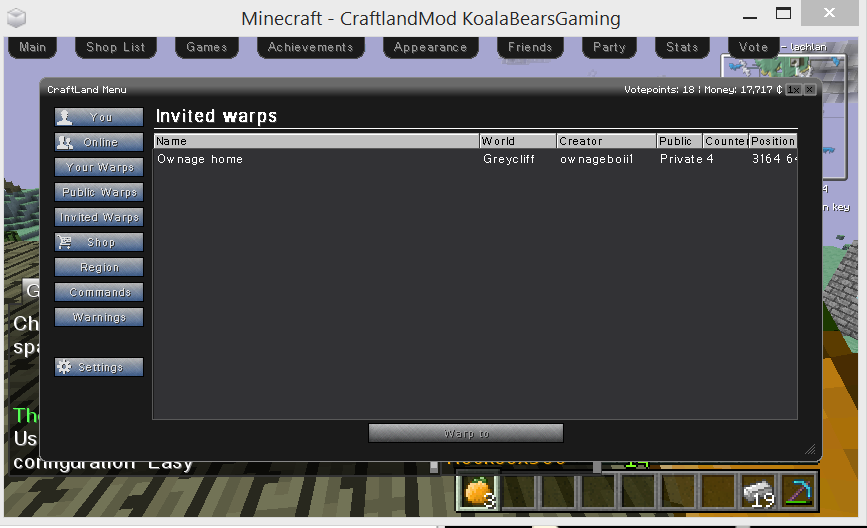Screen dimensions: 867x528
Task: Click creator name ownageboii1
Action: point(597,159)
